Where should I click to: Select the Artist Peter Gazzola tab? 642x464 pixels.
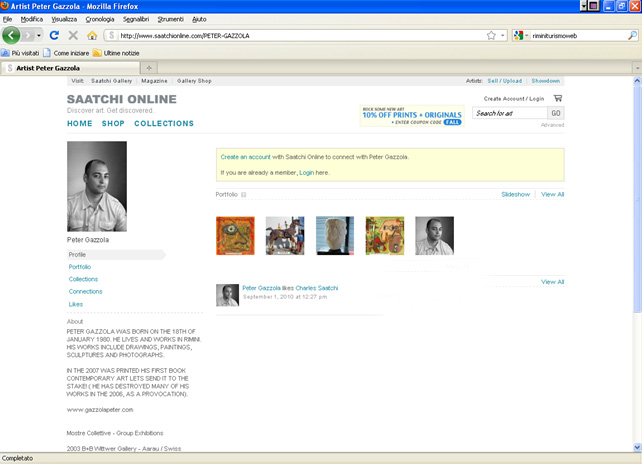[x=70, y=68]
